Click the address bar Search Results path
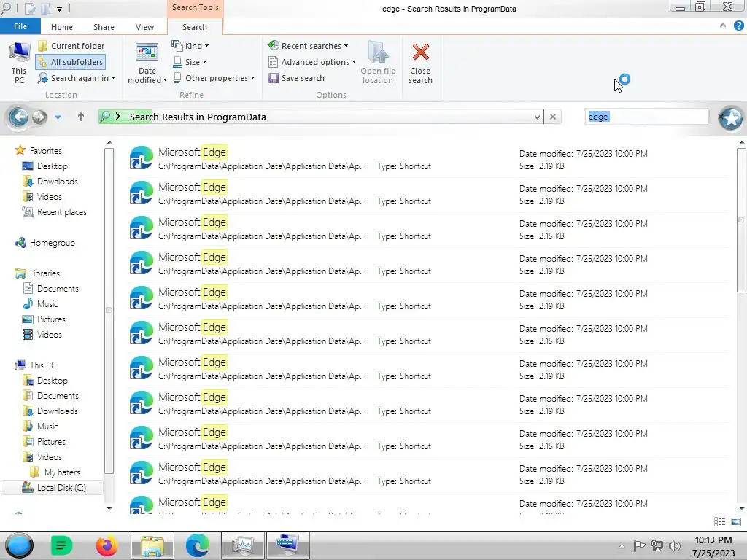Viewport: 747px width, 560px height. (x=198, y=117)
